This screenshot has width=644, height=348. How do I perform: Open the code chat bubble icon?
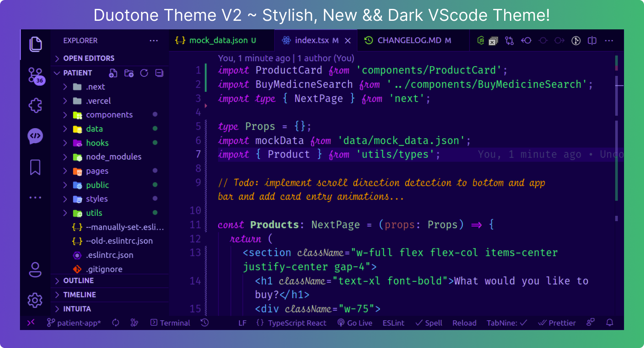[x=35, y=136]
